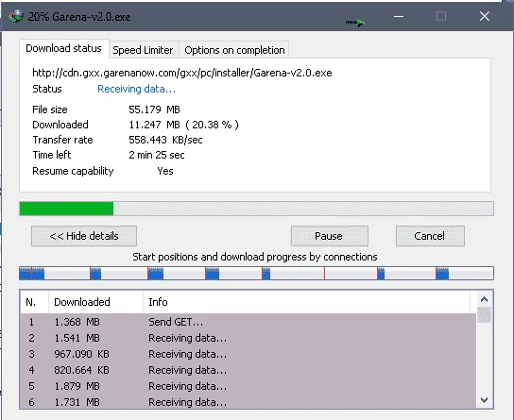This screenshot has height=420, width=514.
Task: Click the IDM app icon in title bar
Action: pyautogui.click(x=16, y=16)
